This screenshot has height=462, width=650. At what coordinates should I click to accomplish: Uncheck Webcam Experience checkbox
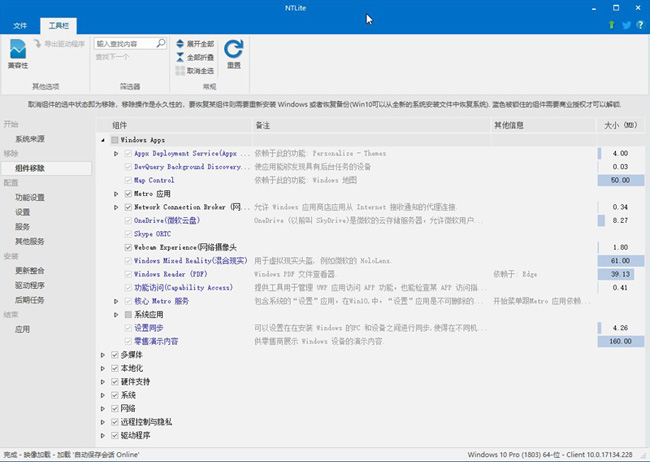click(x=128, y=247)
